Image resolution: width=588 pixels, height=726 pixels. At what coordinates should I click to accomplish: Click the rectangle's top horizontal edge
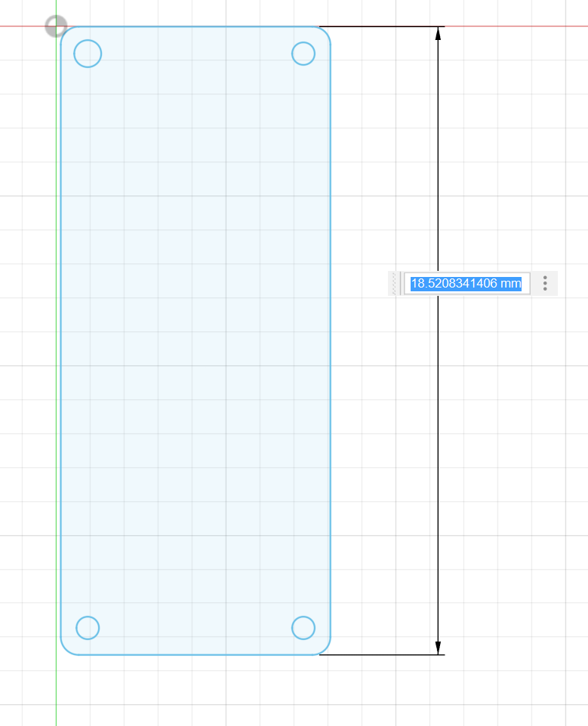point(196,27)
